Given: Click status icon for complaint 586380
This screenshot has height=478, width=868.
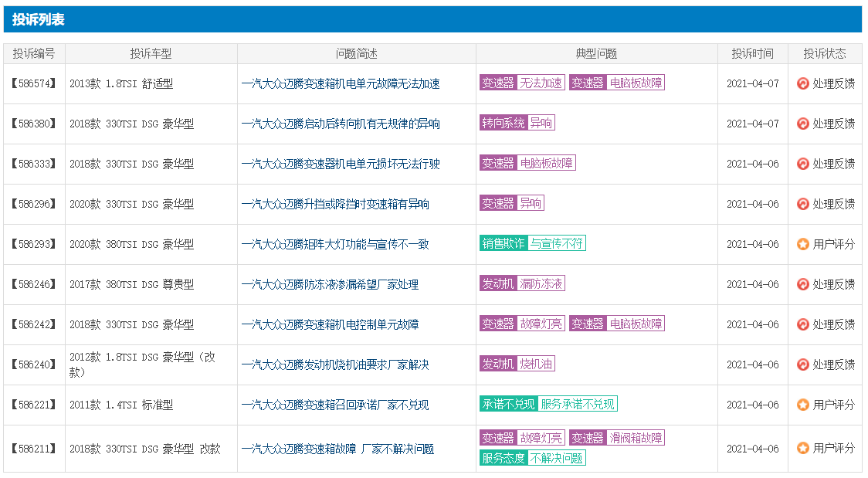Looking at the screenshot, I should (802, 124).
